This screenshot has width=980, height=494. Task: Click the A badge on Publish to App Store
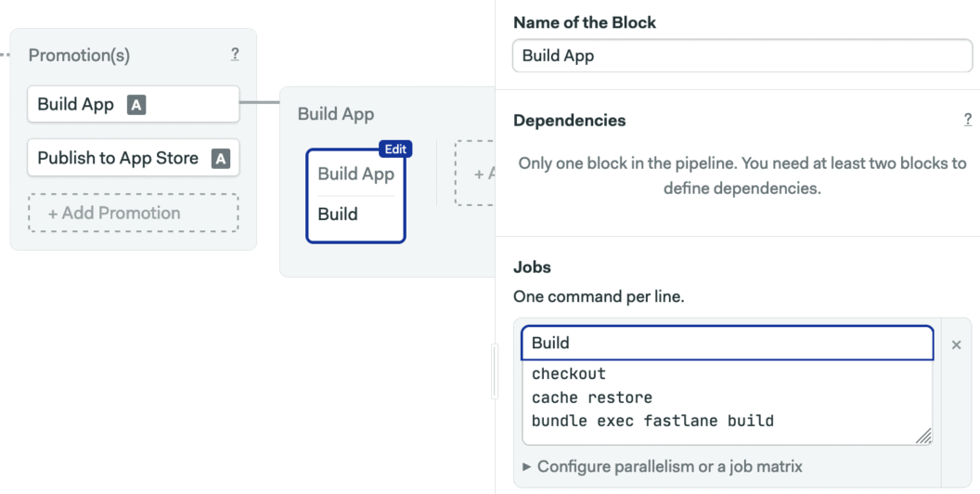click(x=220, y=159)
